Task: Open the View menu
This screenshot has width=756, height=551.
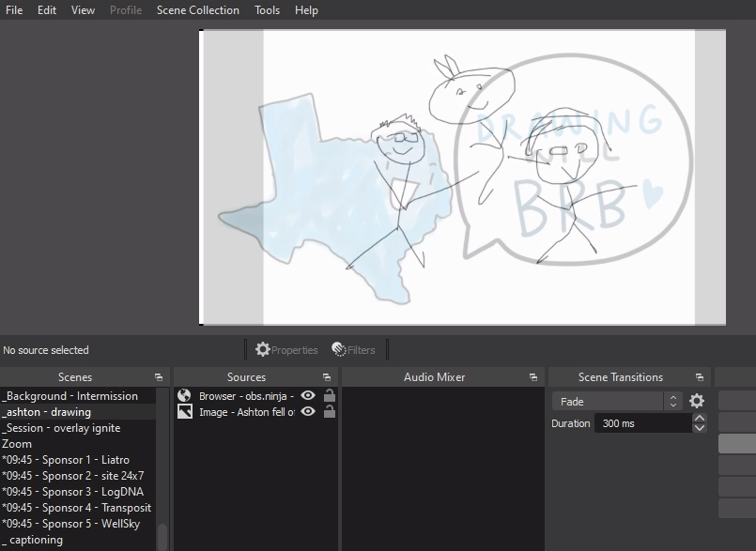Action: (83, 10)
